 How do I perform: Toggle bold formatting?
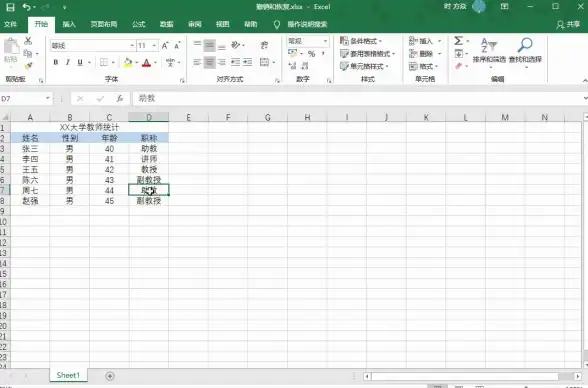[56, 62]
